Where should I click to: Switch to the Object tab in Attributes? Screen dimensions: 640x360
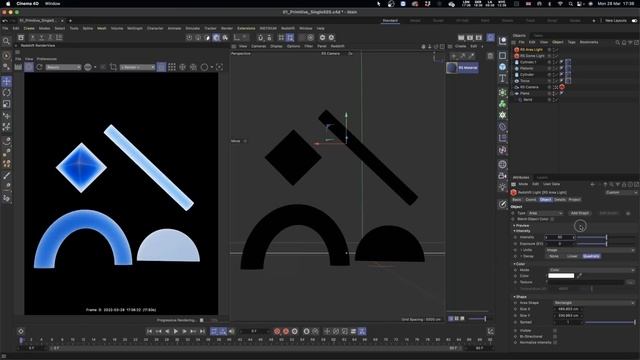tap(546, 200)
